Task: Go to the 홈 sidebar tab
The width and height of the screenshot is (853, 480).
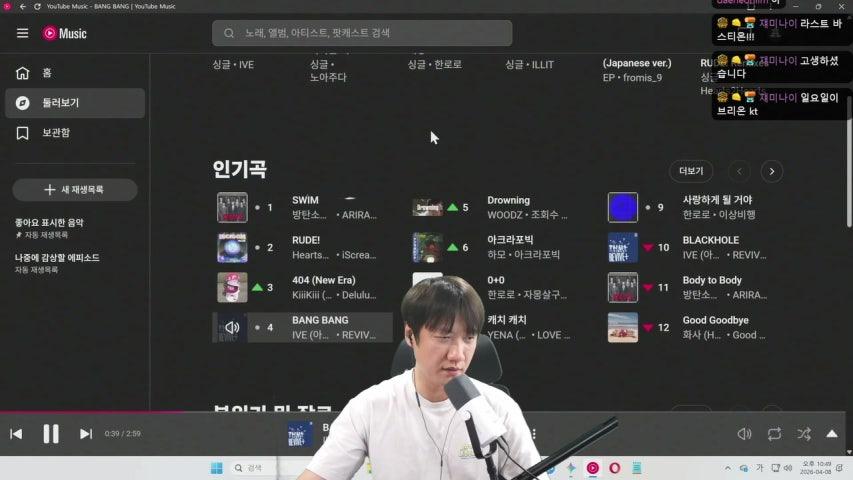Action: pos(46,73)
